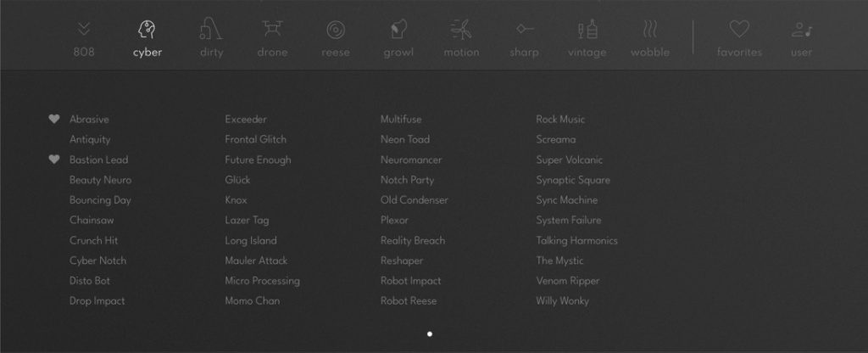868x353 pixels.
Task: Open the motion category windmill icon
Action: coord(461,30)
